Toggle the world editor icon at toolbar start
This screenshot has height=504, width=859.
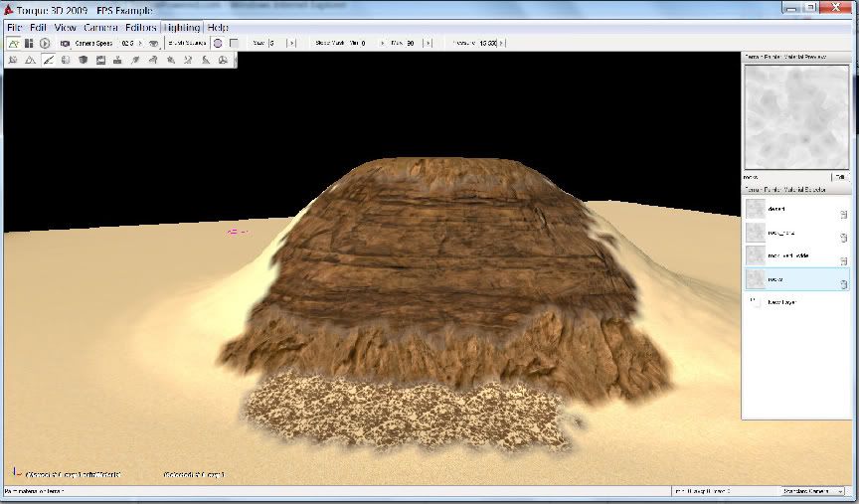point(14,44)
